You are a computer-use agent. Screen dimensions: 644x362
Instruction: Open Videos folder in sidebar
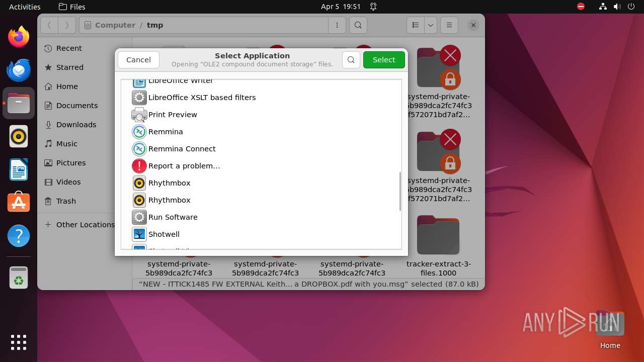click(x=68, y=182)
